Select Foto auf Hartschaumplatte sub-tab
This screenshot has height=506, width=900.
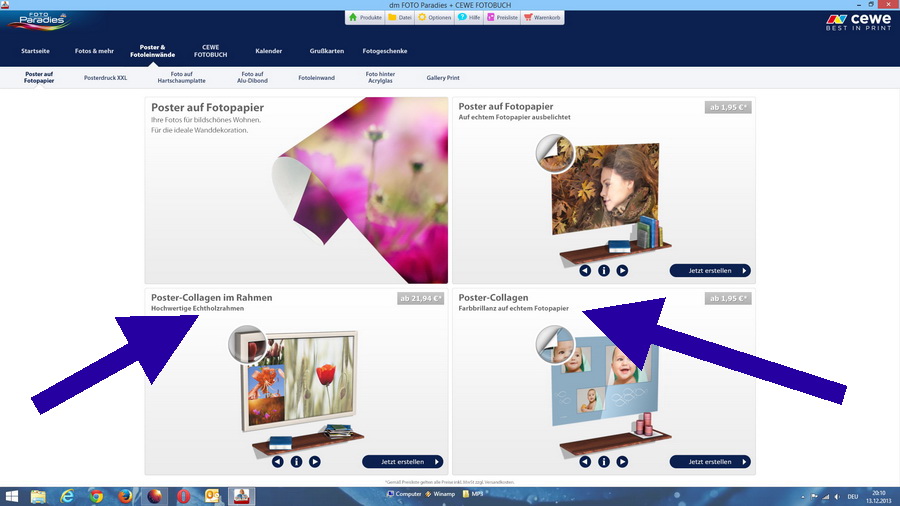point(181,77)
